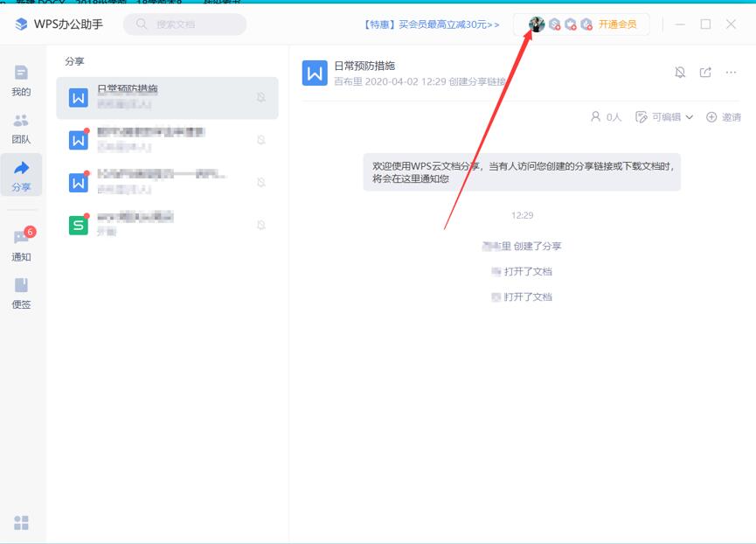The height and width of the screenshot is (544, 756).
Task: Toggle the mute bell on the green spreadsheet row
Action: pyautogui.click(x=261, y=226)
